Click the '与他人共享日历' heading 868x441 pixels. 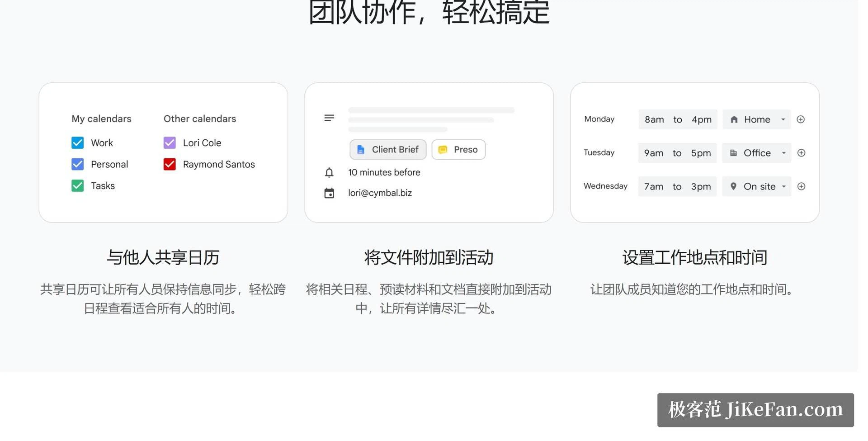click(x=163, y=257)
